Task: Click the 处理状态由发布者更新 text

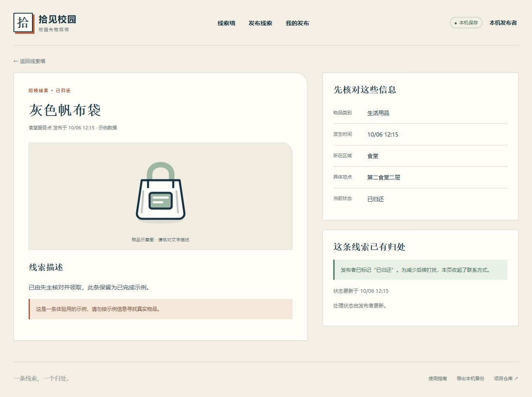Action: click(x=360, y=306)
